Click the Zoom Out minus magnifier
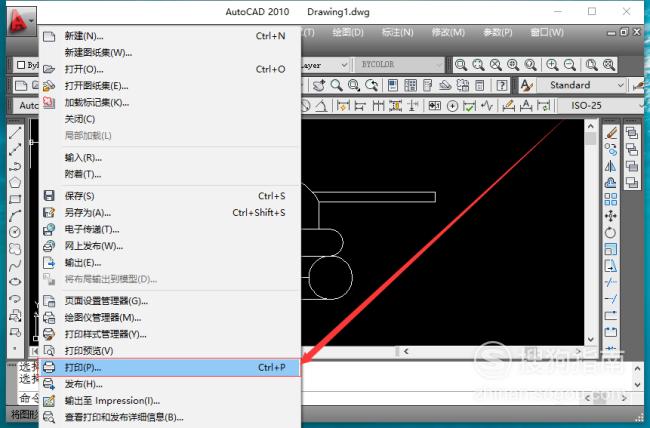This screenshot has width=650, height=428. click(x=570, y=65)
